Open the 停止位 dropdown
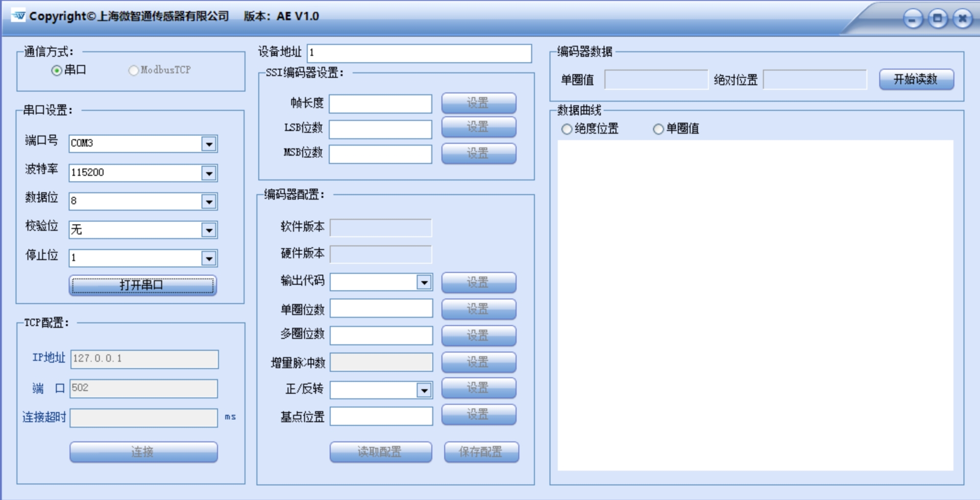The image size is (980, 500). point(209,258)
